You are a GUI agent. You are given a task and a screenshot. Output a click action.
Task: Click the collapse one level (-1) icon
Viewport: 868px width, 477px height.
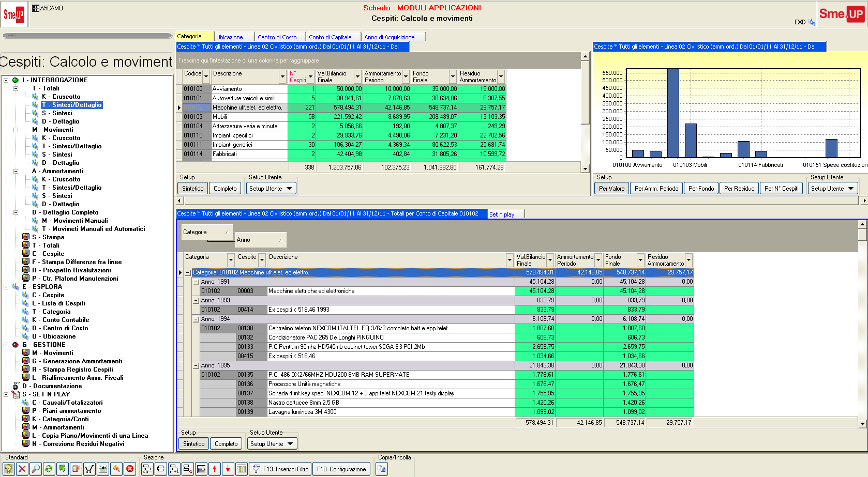point(187,469)
